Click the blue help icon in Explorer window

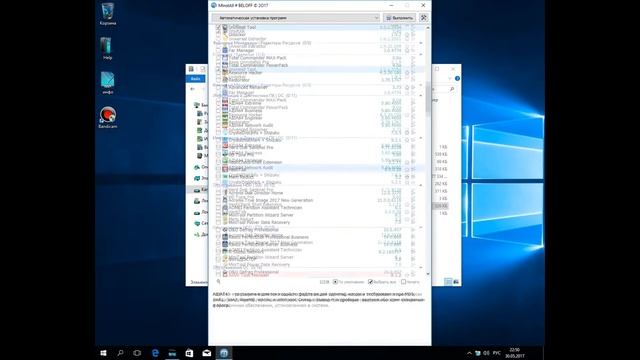click(457, 78)
